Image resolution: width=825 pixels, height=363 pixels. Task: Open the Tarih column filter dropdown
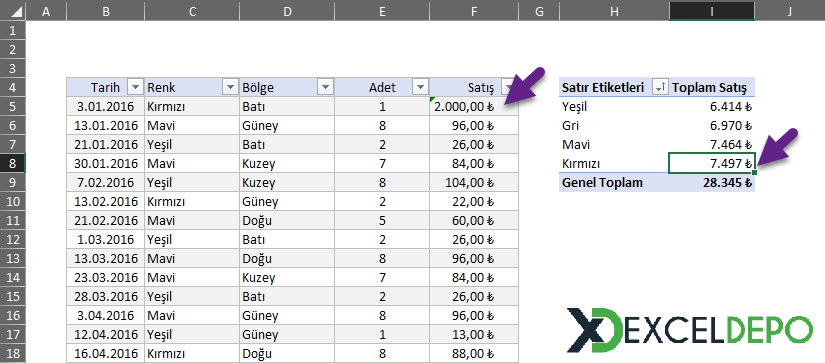coord(136,87)
